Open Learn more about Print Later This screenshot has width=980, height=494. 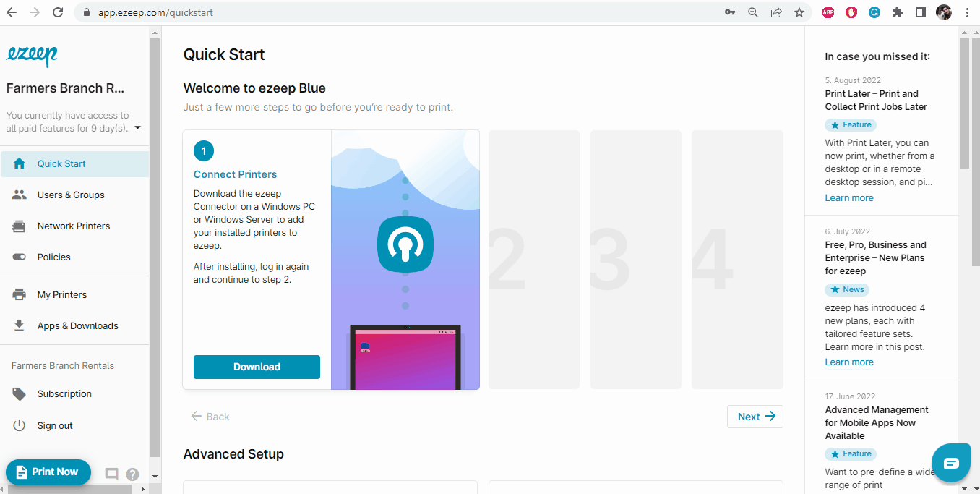pos(848,197)
